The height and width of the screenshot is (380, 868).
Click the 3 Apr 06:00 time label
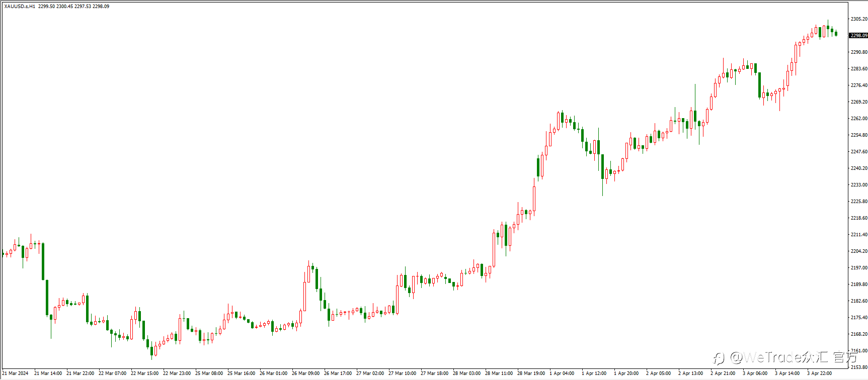(755, 373)
